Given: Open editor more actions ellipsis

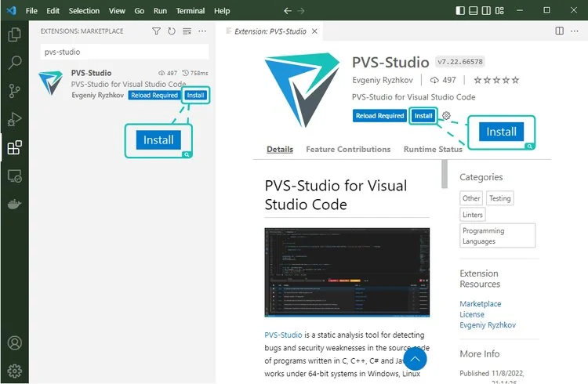Looking at the screenshot, I should tap(575, 31).
